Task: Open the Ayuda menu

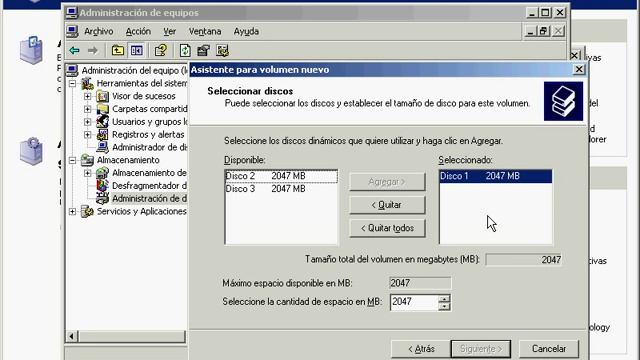Action: (246, 31)
